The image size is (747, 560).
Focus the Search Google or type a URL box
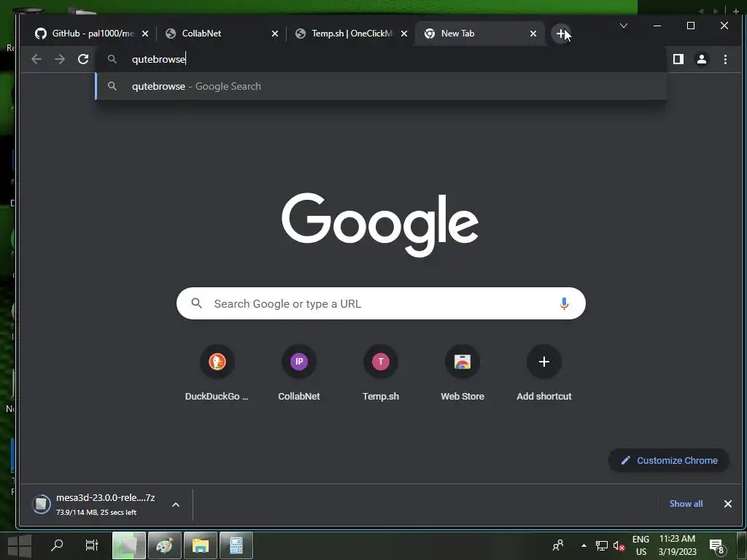click(x=381, y=303)
